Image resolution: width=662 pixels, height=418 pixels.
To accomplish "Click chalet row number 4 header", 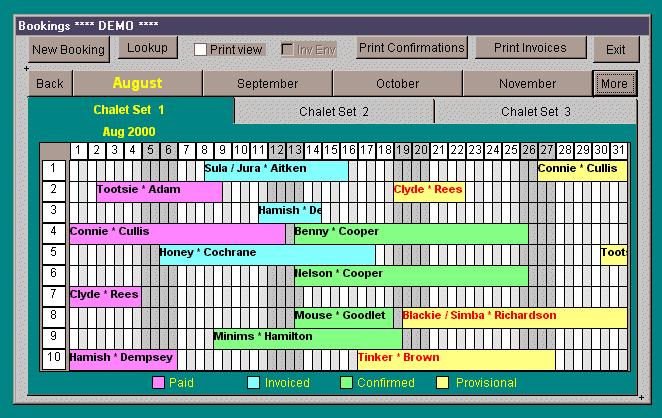I will pyautogui.click(x=54, y=233).
